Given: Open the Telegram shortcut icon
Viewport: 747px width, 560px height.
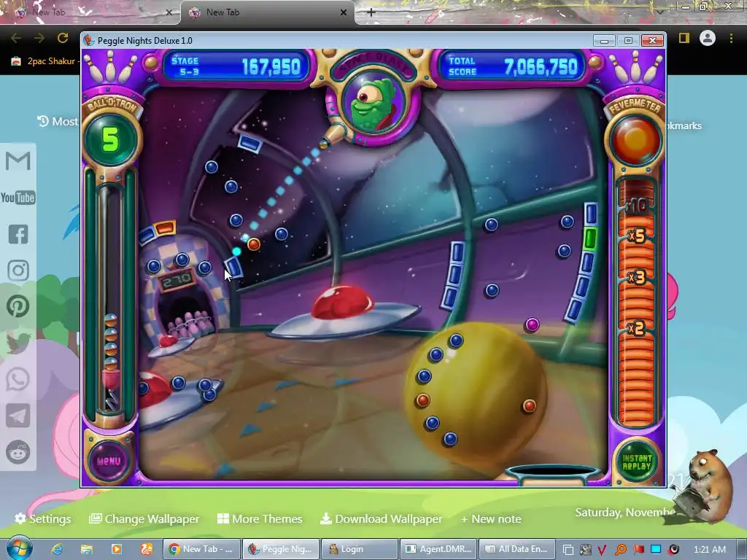Looking at the screenshot, I should coord(18,416).
